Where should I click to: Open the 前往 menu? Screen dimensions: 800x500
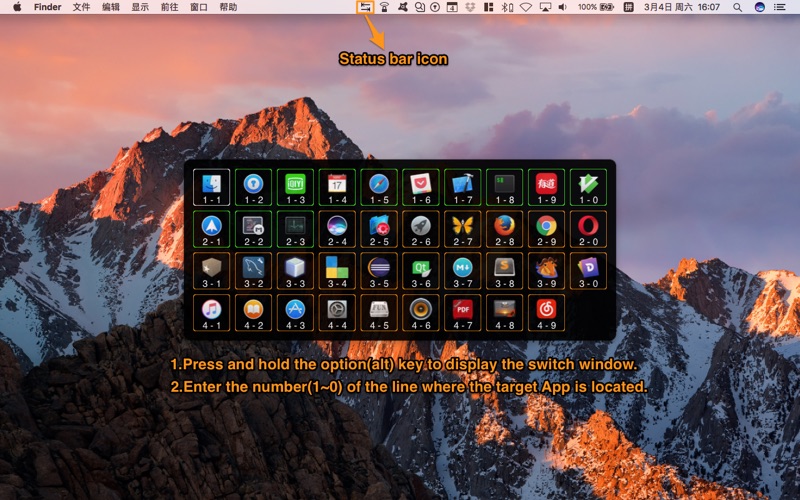169,7
